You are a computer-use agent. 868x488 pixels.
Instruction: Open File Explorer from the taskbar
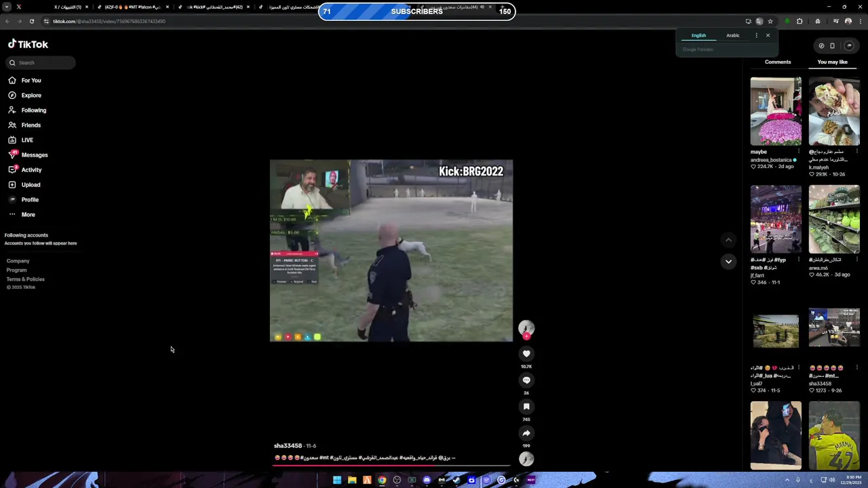(352, 480)
